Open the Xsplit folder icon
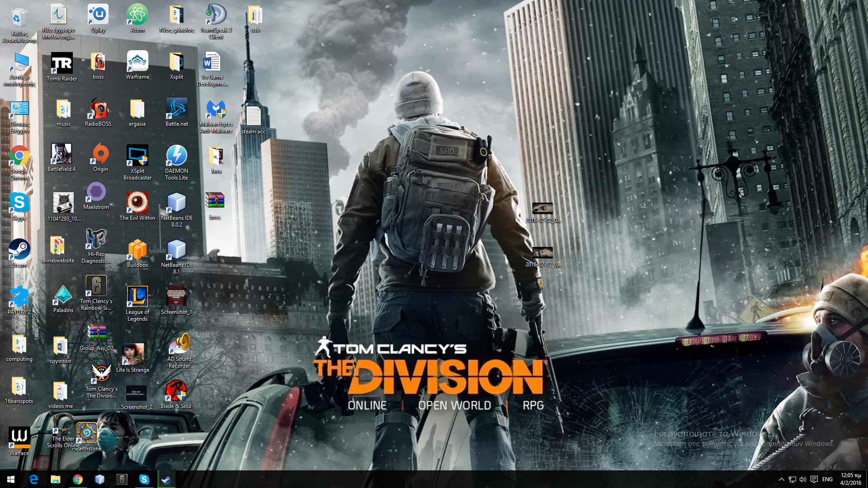 point(176,66)
